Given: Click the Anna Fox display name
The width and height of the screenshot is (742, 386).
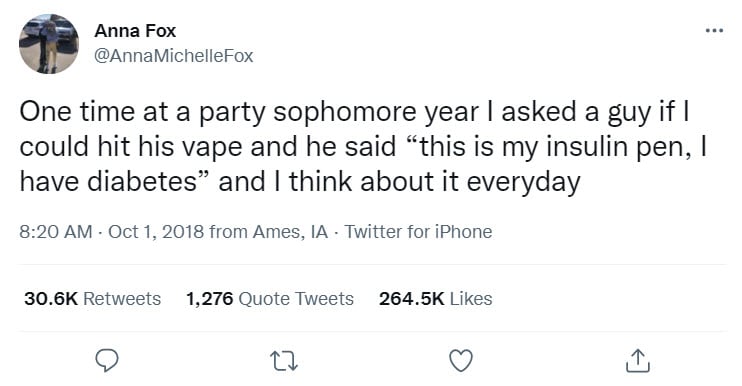Looking at the screenshot, I should tap(135, 31).
